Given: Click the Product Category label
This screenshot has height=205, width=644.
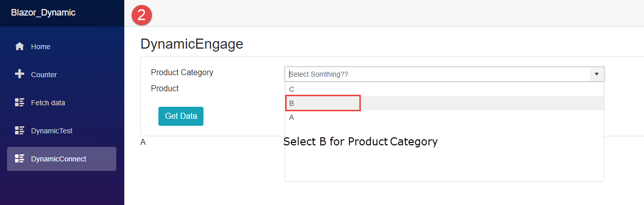Looking at the screenshot, I should point(182,72).
